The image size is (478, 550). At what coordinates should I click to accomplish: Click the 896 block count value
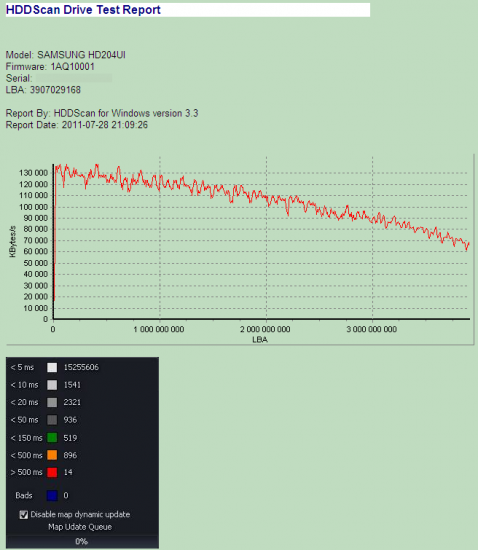pyautogui.click(x=70, y=455)
